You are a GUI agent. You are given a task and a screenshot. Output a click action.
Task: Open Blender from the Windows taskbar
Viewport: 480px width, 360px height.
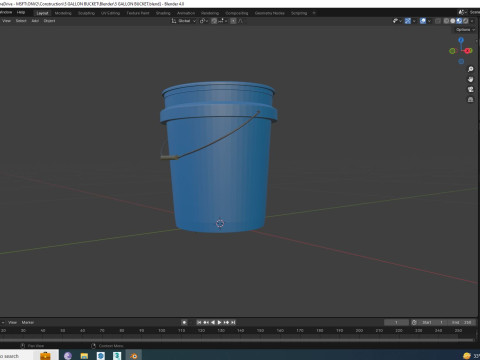[x=134, y=356]
